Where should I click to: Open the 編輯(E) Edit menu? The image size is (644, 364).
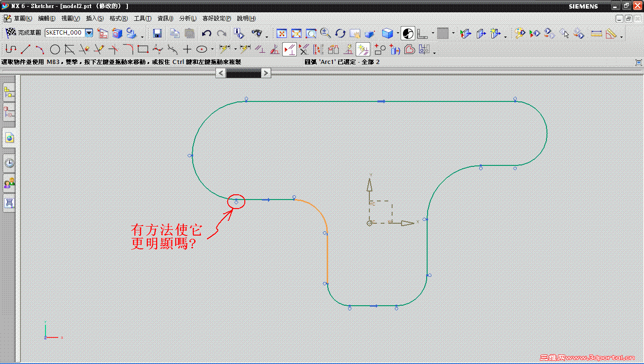pyautogui.click(x=47, y=18)
